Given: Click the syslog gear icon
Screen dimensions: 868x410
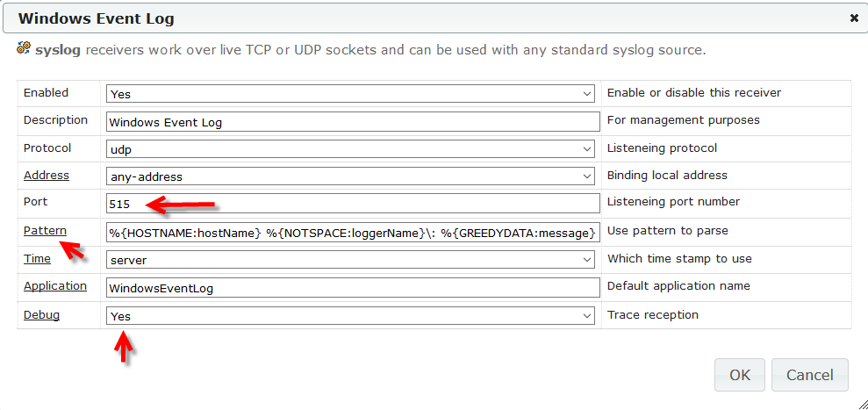Looking at the screenshot, I should [x=24, y=49].
